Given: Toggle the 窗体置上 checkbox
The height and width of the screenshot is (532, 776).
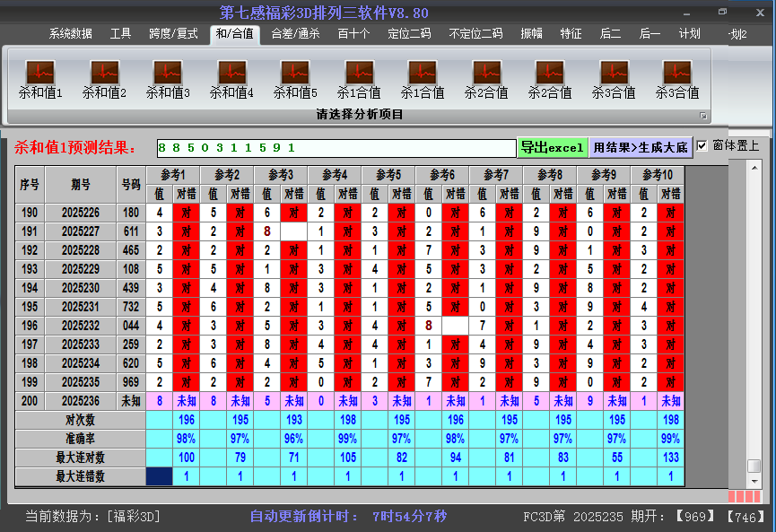Looking at the screenshot, I should 702,146.
